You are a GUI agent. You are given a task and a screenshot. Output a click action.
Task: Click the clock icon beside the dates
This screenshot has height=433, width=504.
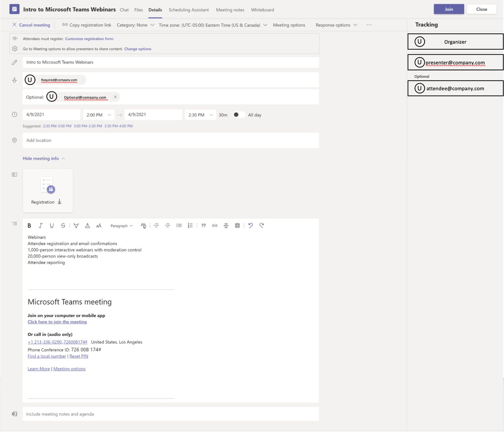coord(14,115)
